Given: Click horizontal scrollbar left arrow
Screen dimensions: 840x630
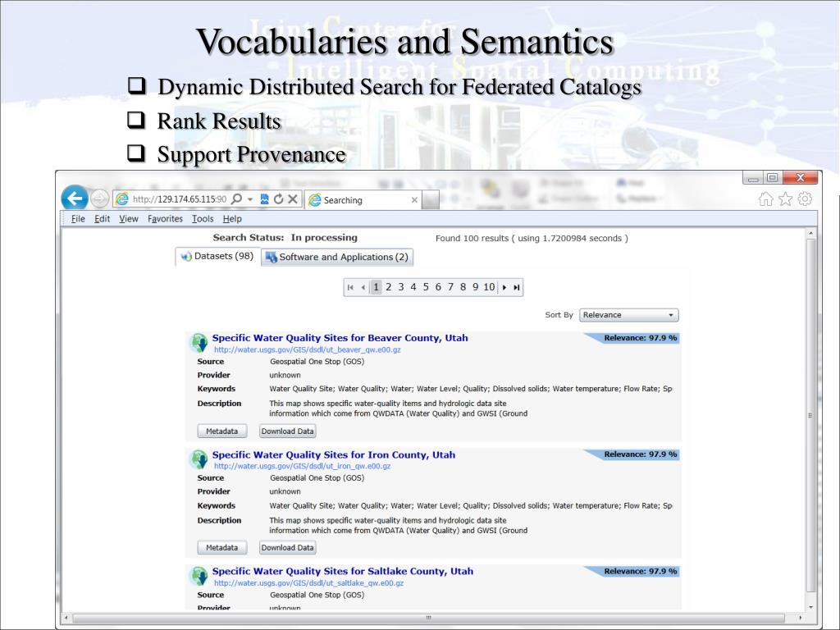Looking at the screenshot, I should 66,618.
